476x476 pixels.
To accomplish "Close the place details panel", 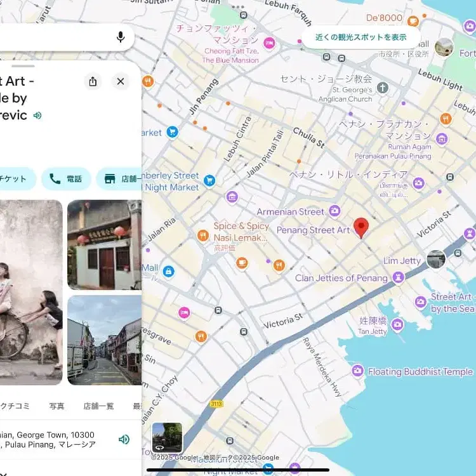I will [121, 81].
